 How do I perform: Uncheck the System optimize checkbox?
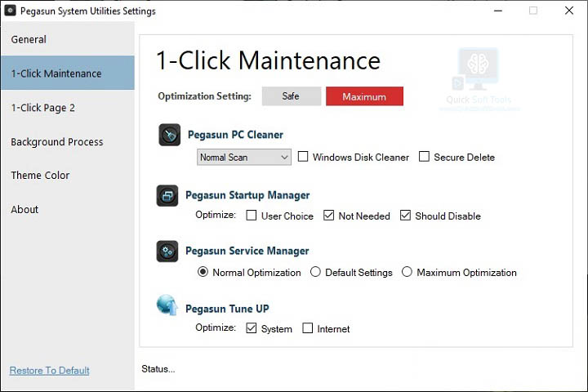[x=252, y=328]
